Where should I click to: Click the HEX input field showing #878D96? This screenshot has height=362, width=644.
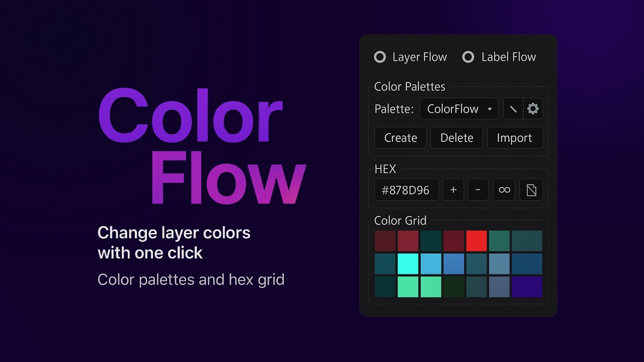point(407,190)
